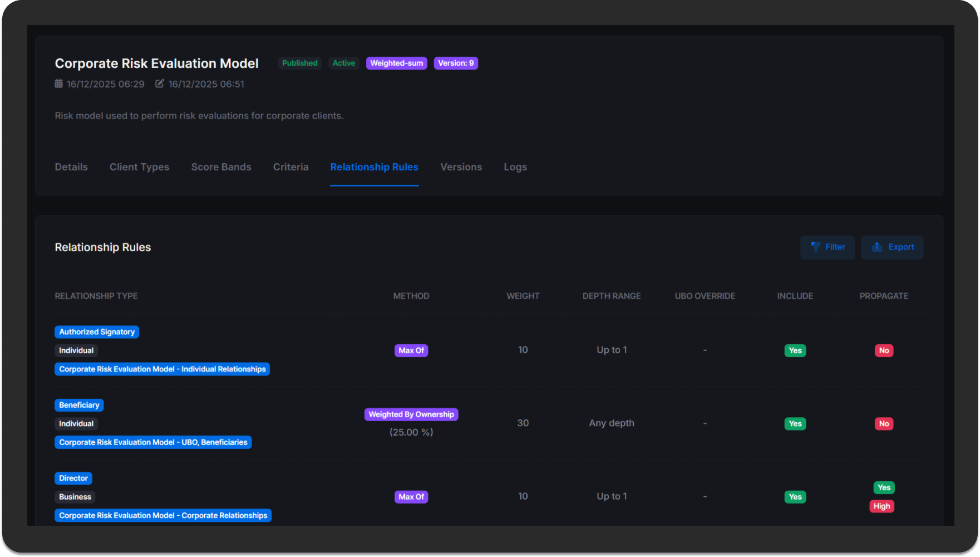Click the Director relationship tag
This screenshot has width=980, height=557.
[x=73, y=478]
